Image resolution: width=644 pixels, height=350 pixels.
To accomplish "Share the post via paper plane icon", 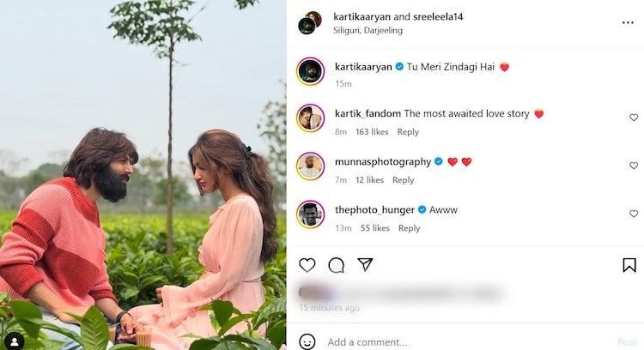I will pos(365,265).
